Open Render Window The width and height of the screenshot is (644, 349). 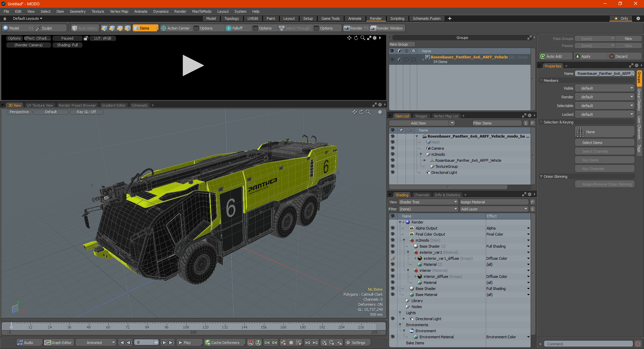tap(387, 28)
